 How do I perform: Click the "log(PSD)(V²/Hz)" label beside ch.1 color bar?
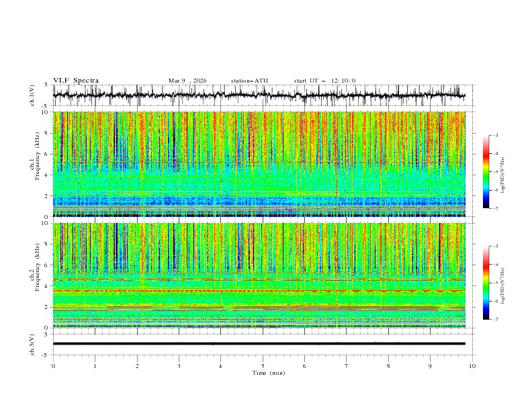(503, 175)
